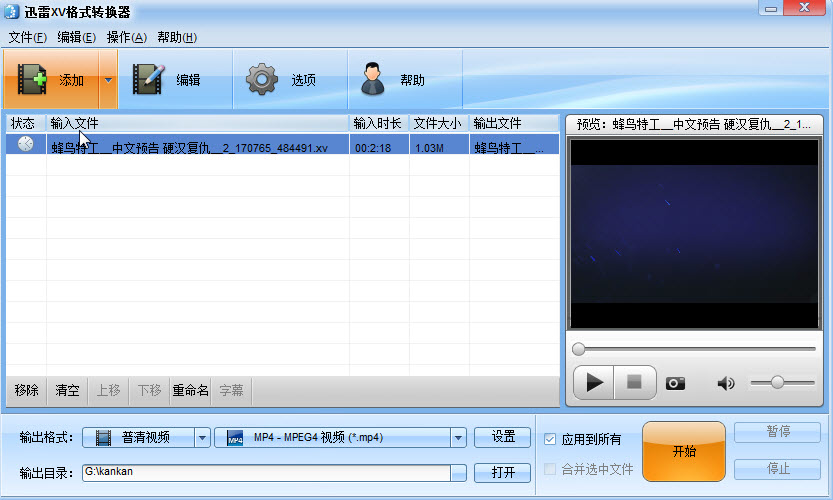Click the G:\kankan output directory field
Image resolution: width=833 pixels, height=500 pixels.
click(267, 472)
